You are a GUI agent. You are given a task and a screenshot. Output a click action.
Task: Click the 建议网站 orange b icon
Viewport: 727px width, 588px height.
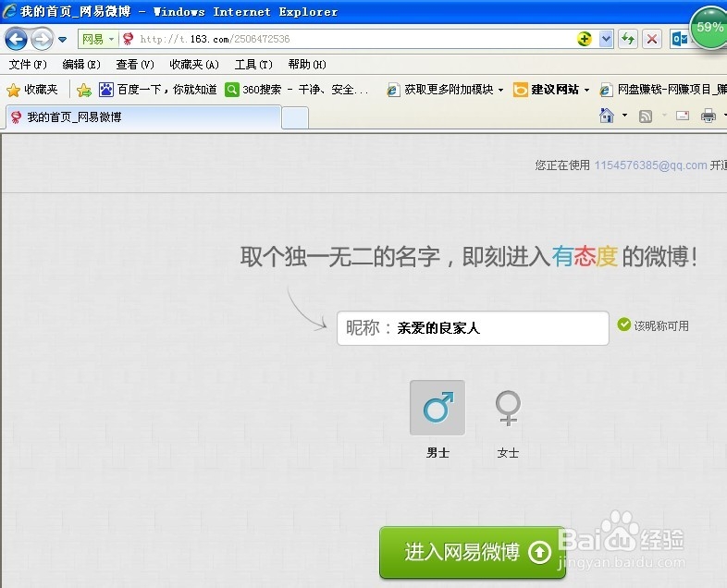coord(520,90)
